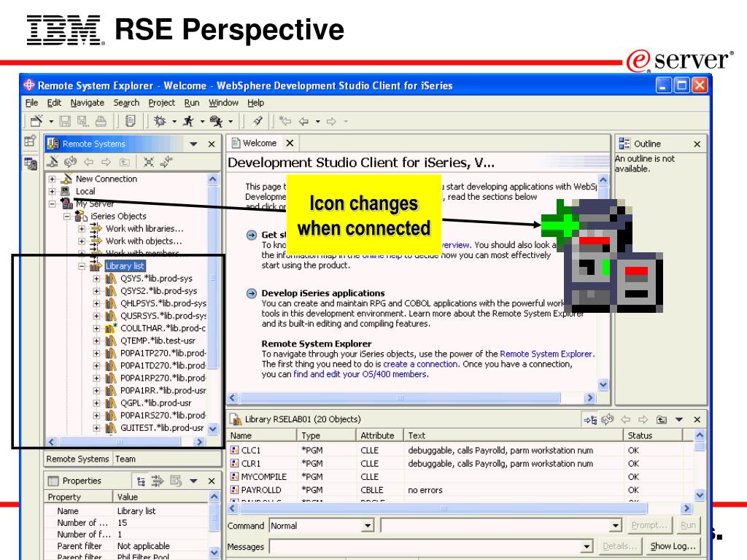Click the new connection icon in Remote Systems toolbar
This screenshot has width=747, height=560.
point(53,162)
